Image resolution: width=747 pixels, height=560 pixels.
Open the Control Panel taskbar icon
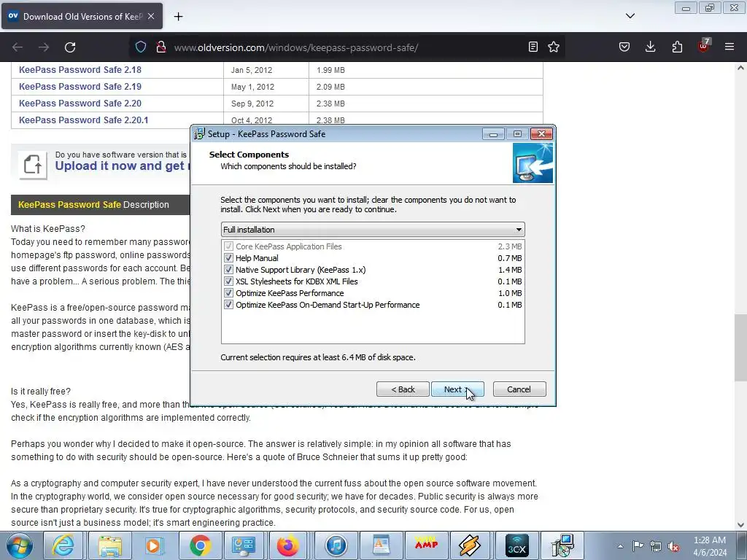[244, 545]
